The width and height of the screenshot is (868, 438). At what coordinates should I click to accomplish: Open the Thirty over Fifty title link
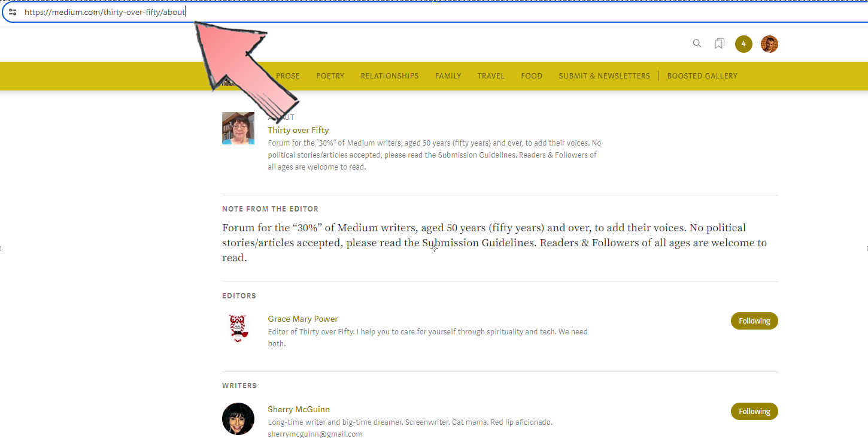tap(298, 130)
